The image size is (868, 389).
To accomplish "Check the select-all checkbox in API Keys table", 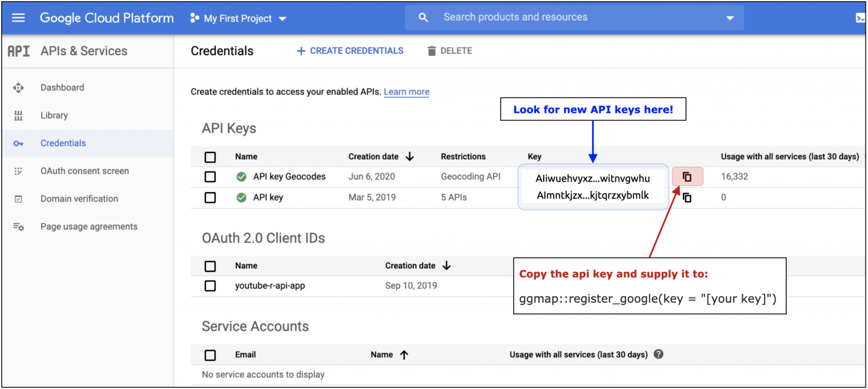I will 210,156.
